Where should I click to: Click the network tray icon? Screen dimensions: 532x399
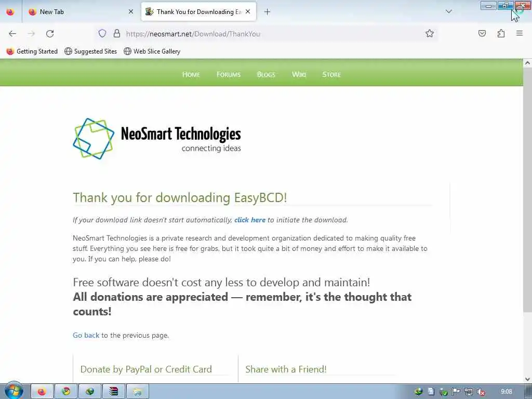coord(469,392)
